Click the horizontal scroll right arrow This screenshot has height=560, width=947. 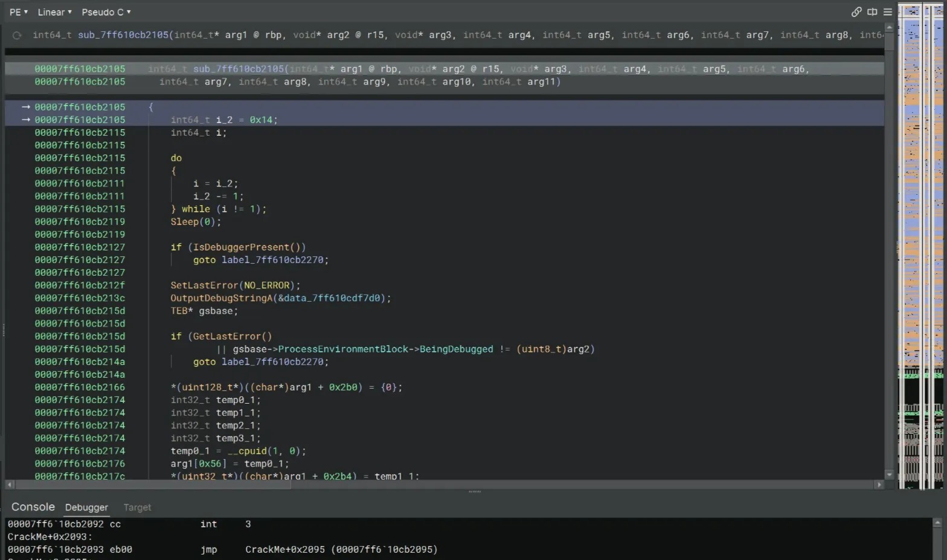(x=879, y=485)
